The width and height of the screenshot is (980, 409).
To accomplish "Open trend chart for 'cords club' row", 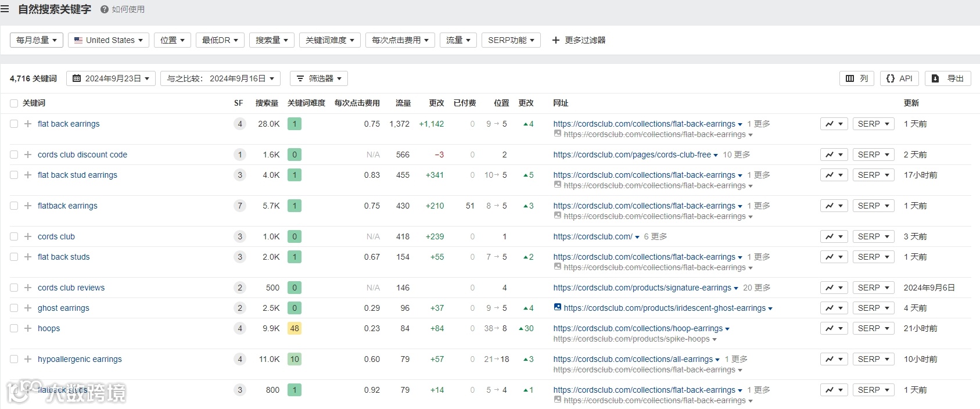I will coord(834,236).
